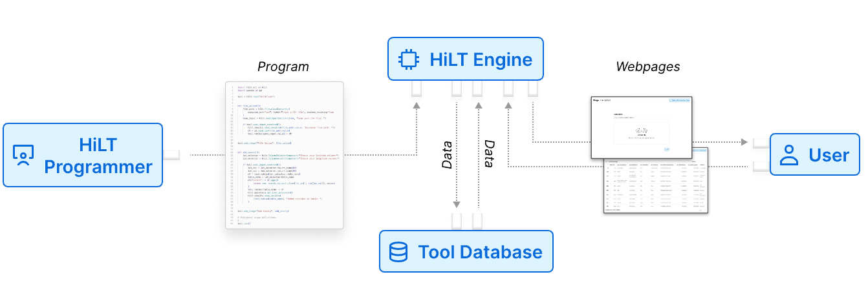The image size is (868, 301).
Task: Click the HiLT Programmer presenter icon
Action: [23, 156]
